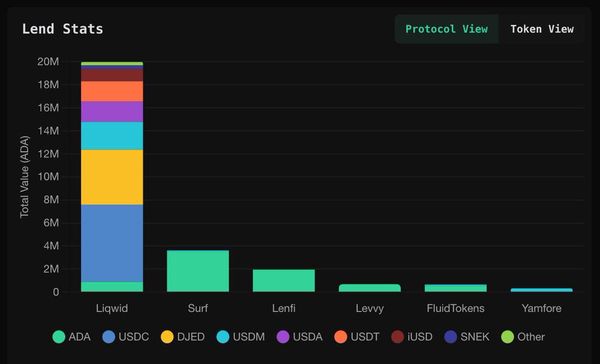Image resolution: width=600 pixels, height=364 pixels.
Task: Click the Lenfi bar in the chart
Action: 283,280
